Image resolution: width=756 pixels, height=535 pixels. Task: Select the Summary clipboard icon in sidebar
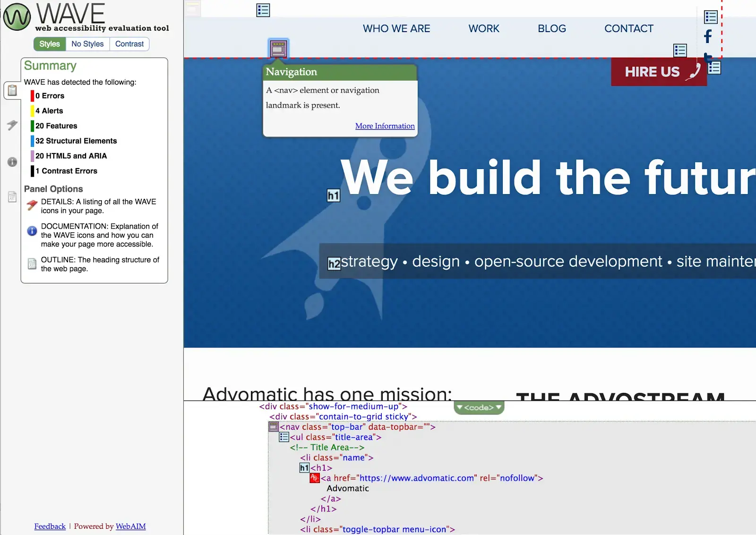[12, 90]
